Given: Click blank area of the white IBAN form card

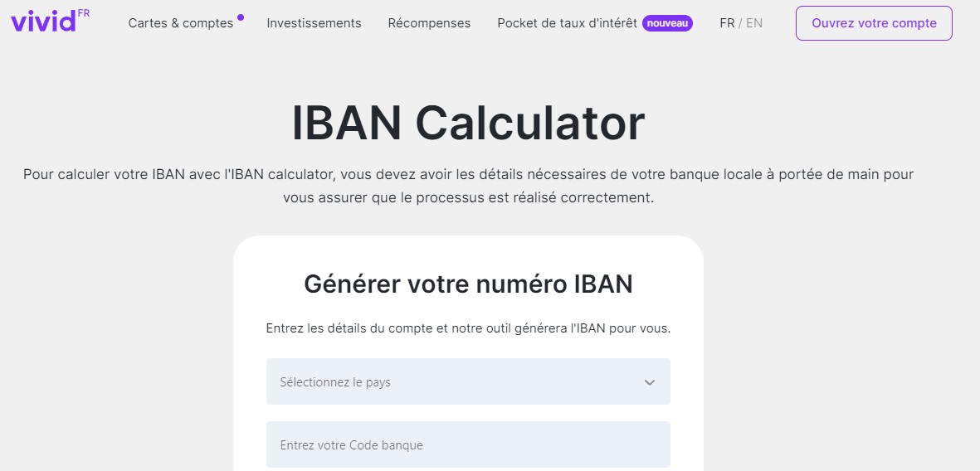Looking at the screenshot, I should pyautogui.click(x=687, y=350).
